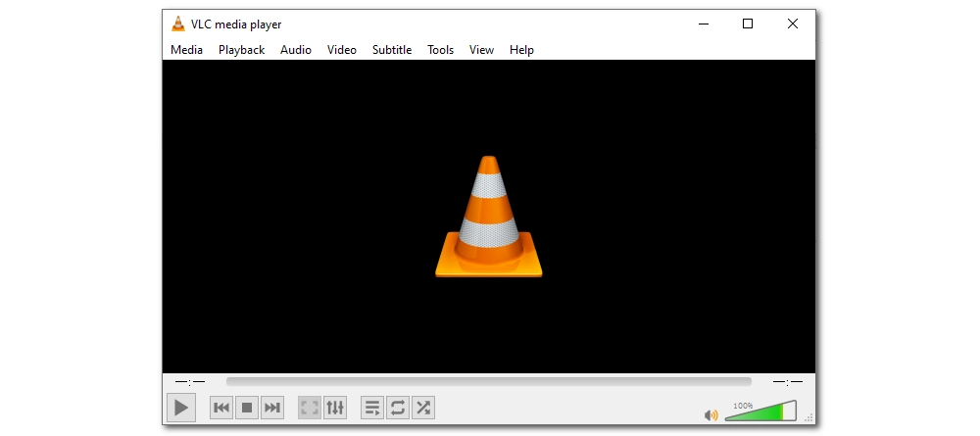
Task: Show extended settings equalizer icon
Action: 335,408
